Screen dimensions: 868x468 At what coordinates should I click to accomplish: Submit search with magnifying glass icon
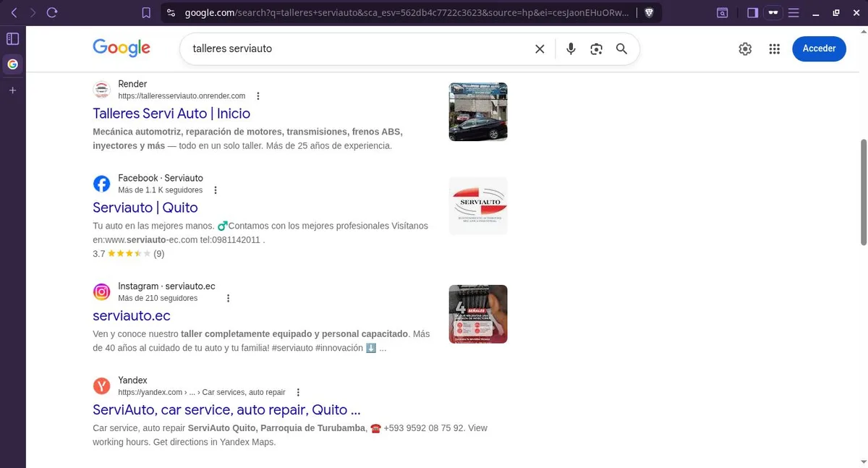click(621, 48)
